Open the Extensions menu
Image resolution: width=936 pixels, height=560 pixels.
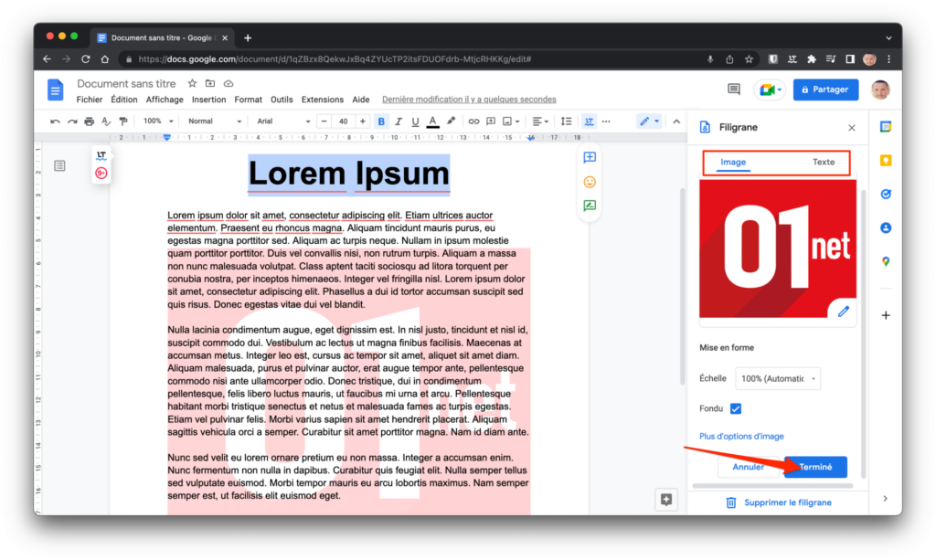pos(323,100)
